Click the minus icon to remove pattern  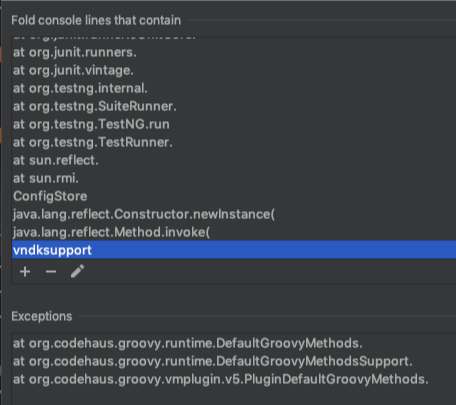[x=51, y=272]
